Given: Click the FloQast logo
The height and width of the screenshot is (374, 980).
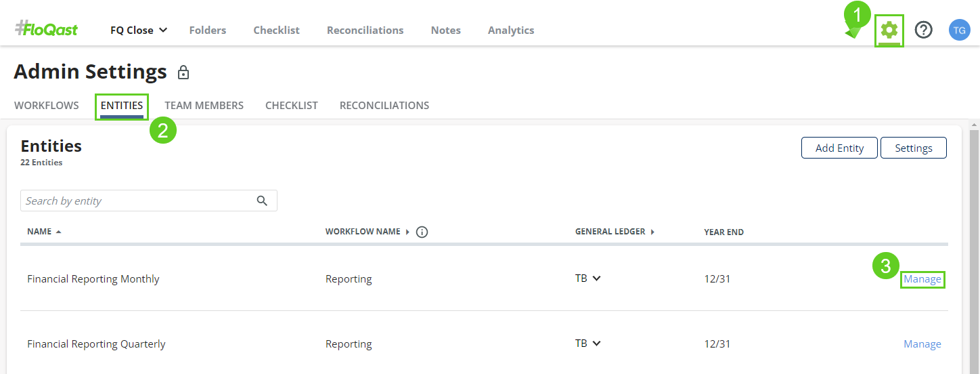Looking at the screenshot, I should tap(47, 29).
